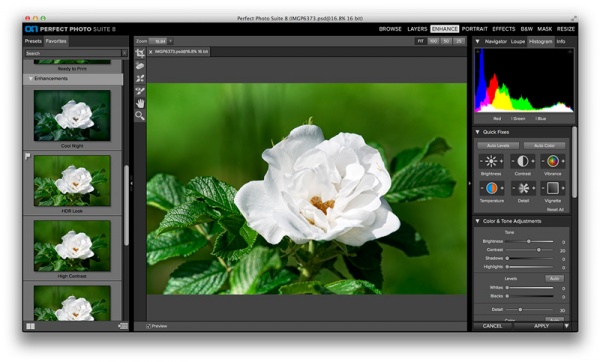Click the Tone Brightness slider handle

tap(528, 241)
